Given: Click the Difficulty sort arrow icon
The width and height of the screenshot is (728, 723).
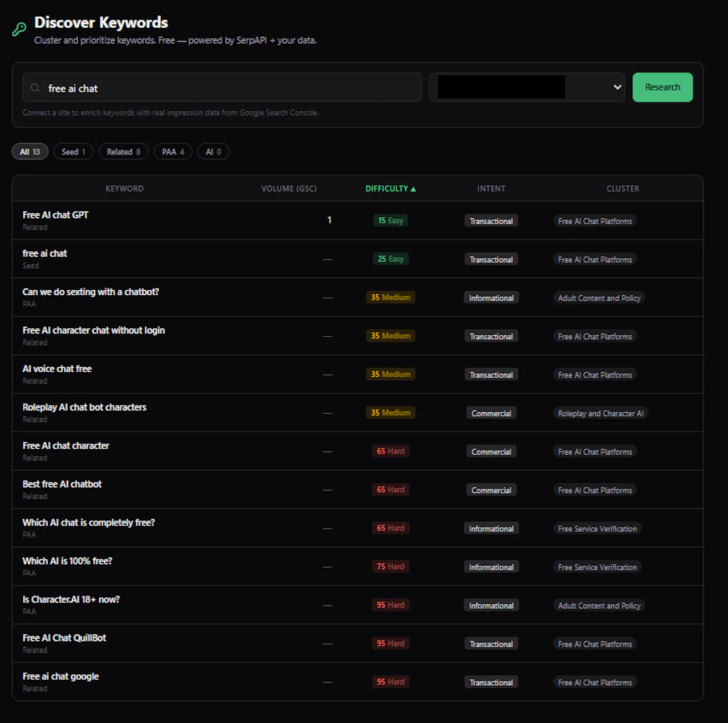Looking at the screenshot, I should [413, 189].
